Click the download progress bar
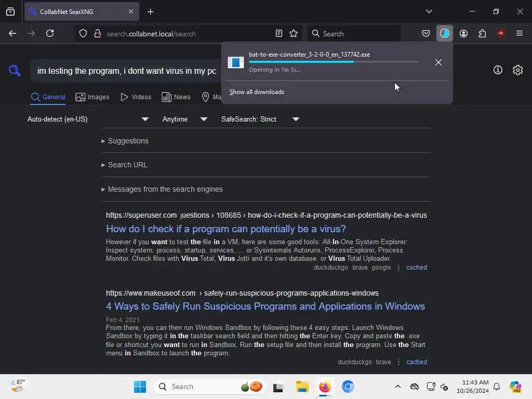The height and width of the screenshot is (399, 532). (334, 62)
